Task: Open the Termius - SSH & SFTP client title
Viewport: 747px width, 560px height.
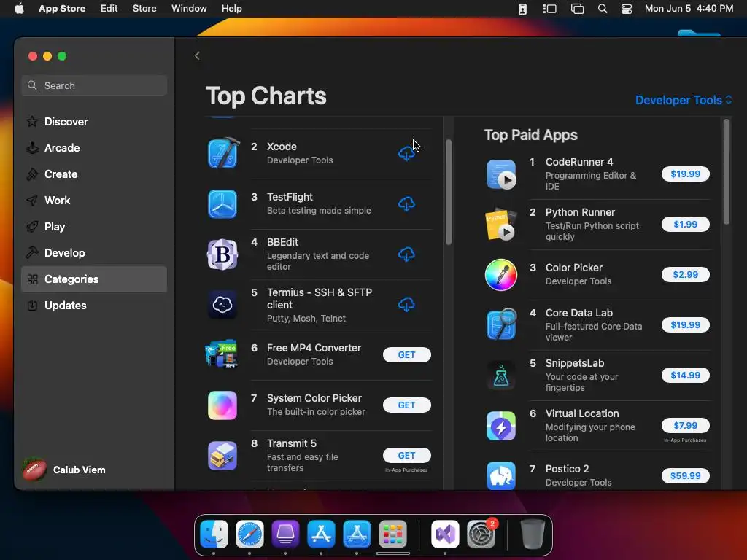Action: 320,298
